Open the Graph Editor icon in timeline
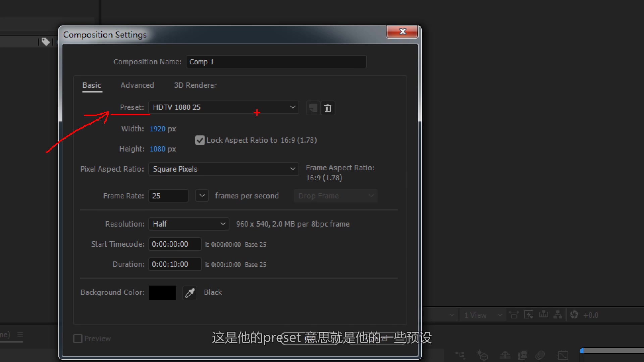The image size is (644, 362). (563, 355)
